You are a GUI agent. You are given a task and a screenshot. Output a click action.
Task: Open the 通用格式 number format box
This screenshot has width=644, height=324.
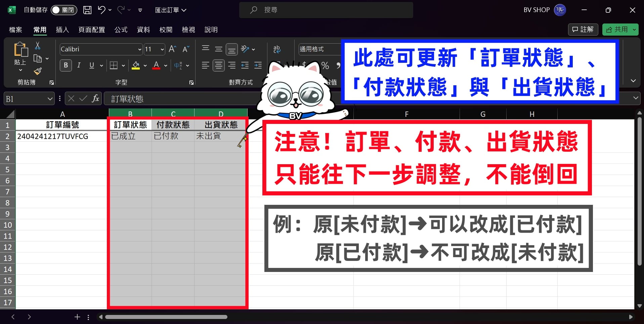(x=320, y=49)
